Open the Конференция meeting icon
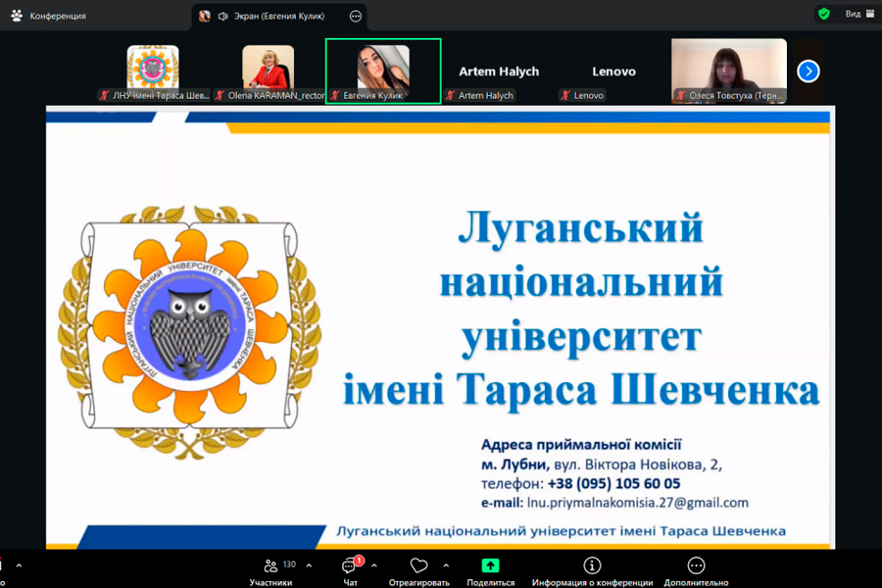The image size is (882, 588). click(17, 16)
